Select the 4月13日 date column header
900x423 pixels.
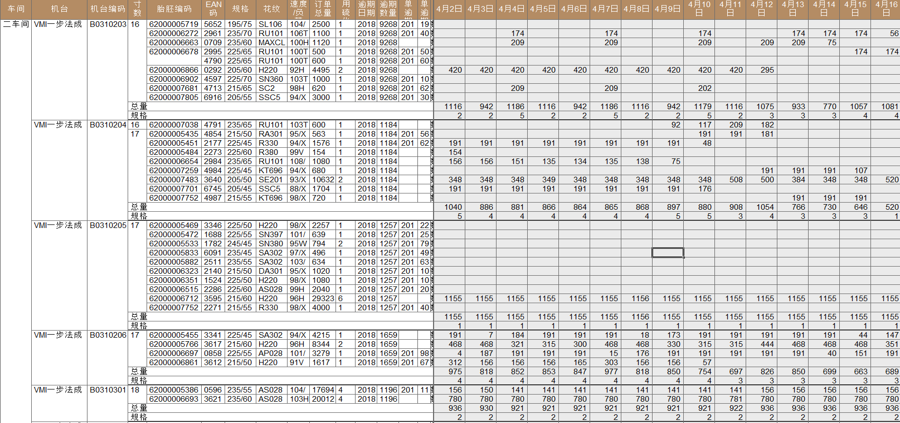click(793, 9)
